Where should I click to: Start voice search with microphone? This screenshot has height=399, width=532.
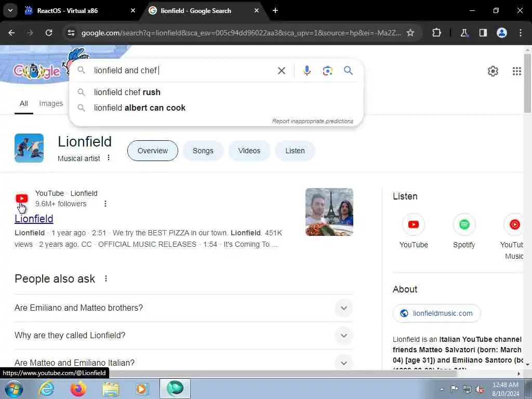coord(307,71)
